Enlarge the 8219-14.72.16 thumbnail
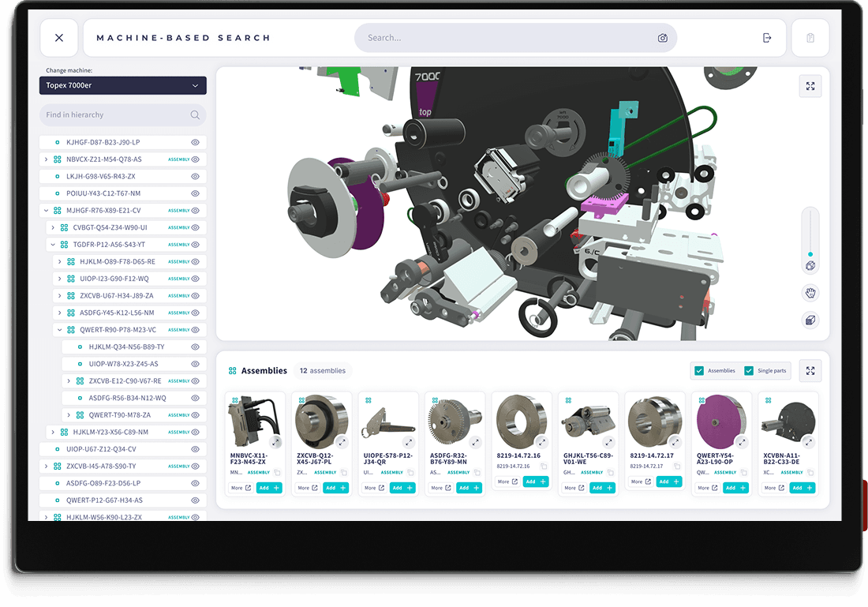Image resolution: width=868 pixels, height=607 pixels. point(542,442)
